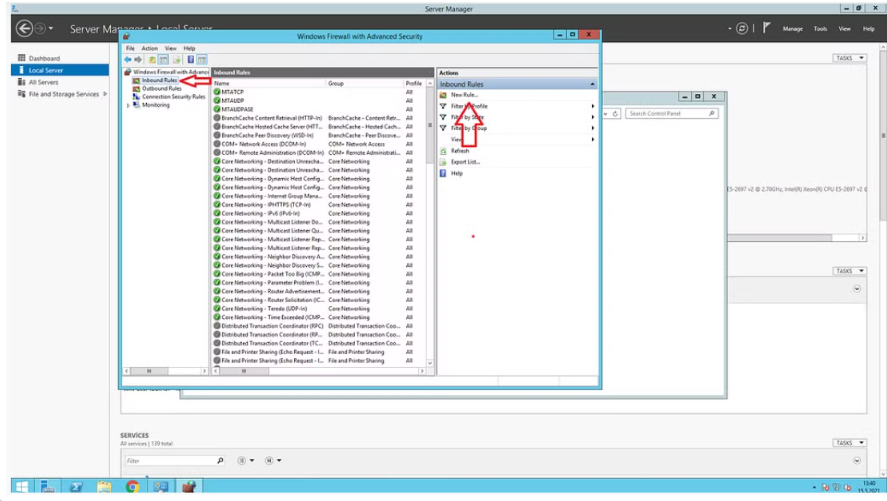Open the Server Manager navigation history dropdown
Image resolution: width=887 pixels, height=501 pixels.
pos(51,28)
